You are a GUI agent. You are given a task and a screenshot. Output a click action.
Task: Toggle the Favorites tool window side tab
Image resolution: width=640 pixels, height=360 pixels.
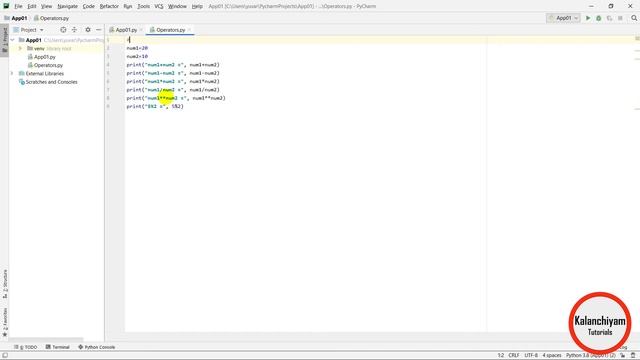tap(4, 322)
